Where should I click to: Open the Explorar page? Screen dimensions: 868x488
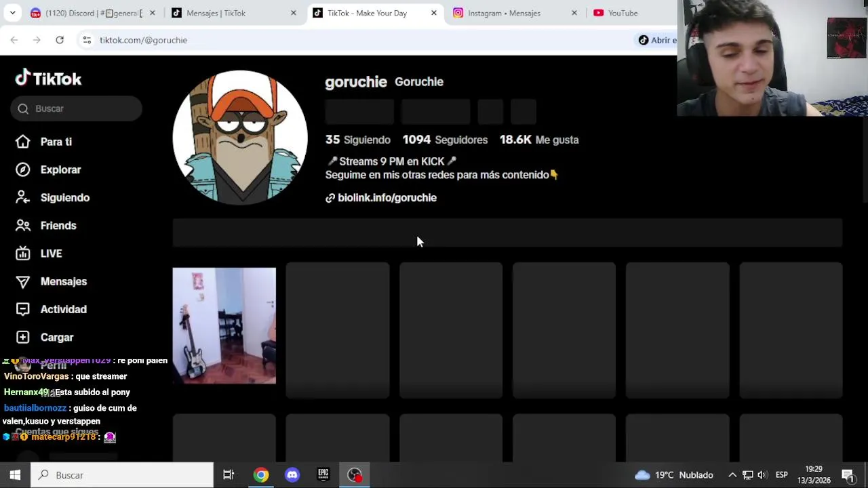click(x=60, y=169)
